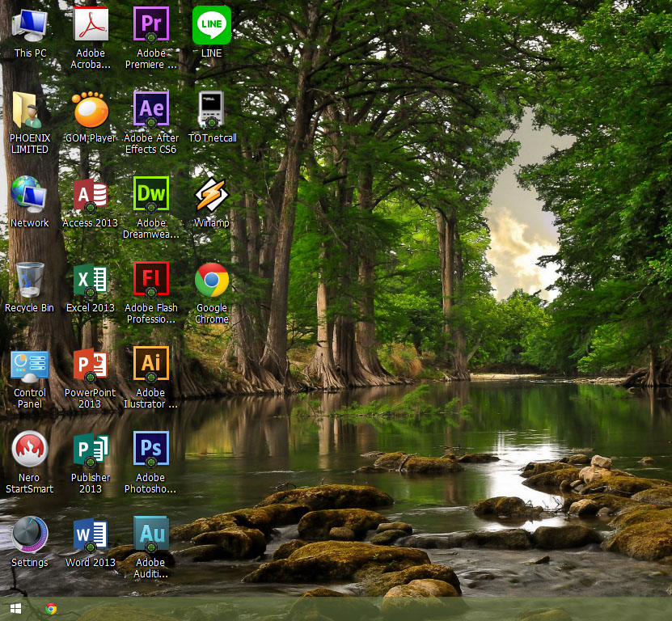672x621 pixels.
Task: Select the PHOENIX LIMITED user folder
Action: click(x=27, y=110)
